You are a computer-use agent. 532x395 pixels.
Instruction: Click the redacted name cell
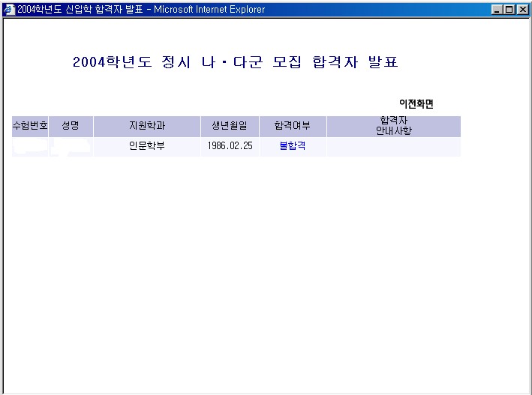tap(71, 147)
